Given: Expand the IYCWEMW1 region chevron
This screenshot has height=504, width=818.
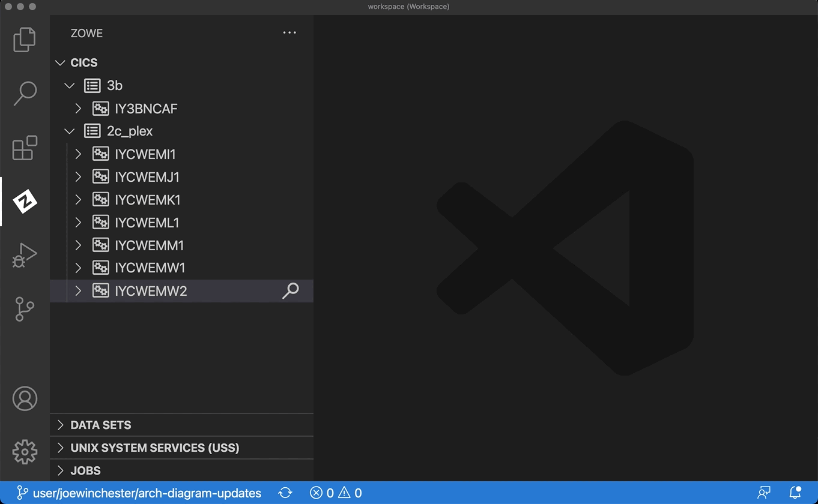Looking at the screenshot, I should click(78, 268).
